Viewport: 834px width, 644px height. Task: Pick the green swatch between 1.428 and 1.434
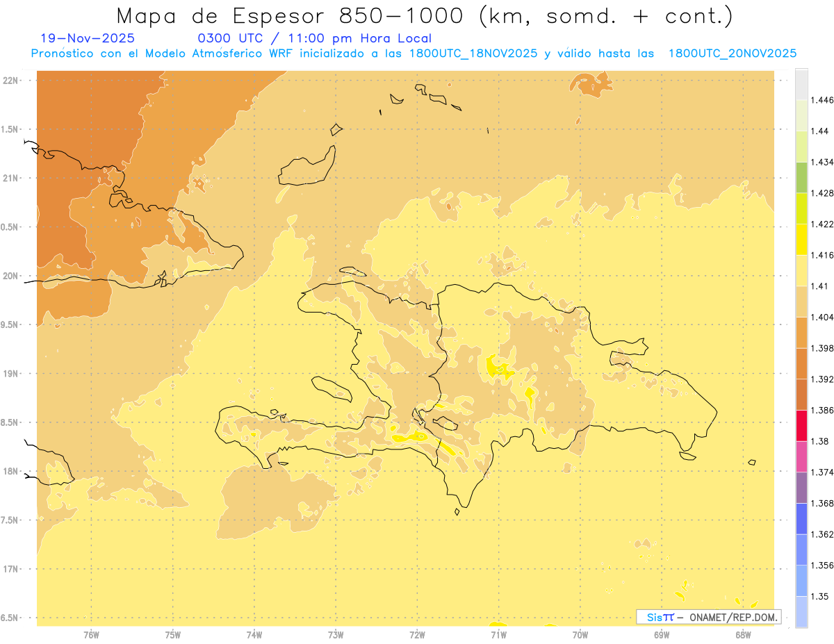801,177
